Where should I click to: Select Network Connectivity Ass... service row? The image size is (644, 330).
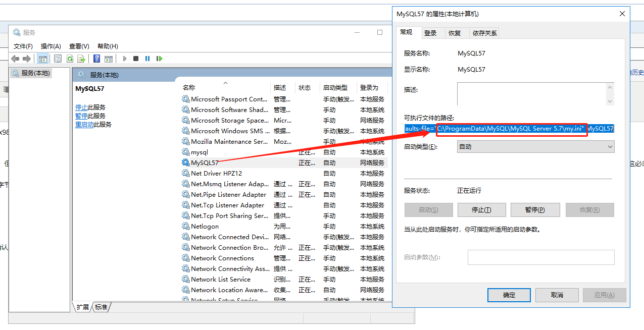coord(284,268)
